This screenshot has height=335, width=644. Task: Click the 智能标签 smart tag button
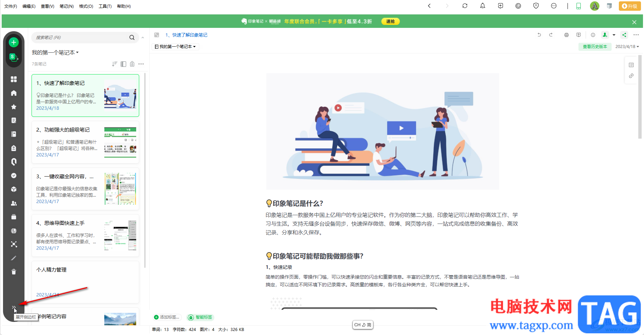coord(200,317)
